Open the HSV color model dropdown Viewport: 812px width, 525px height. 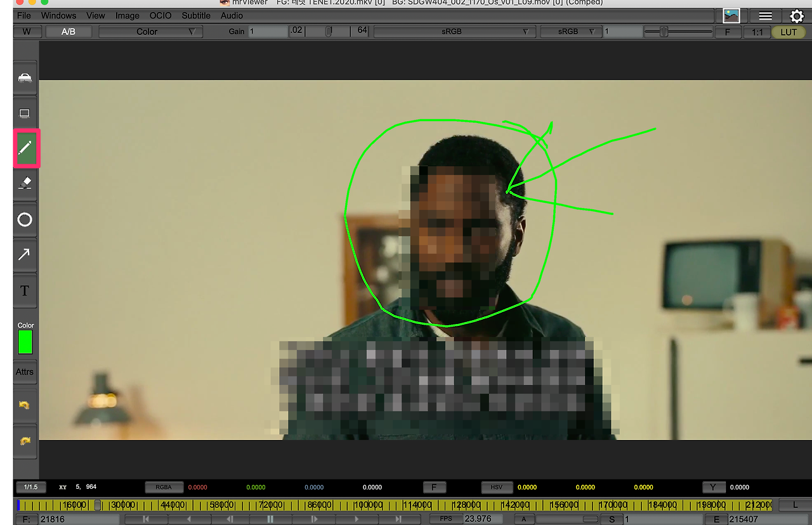pyautogui.click(x=496, y=487)
